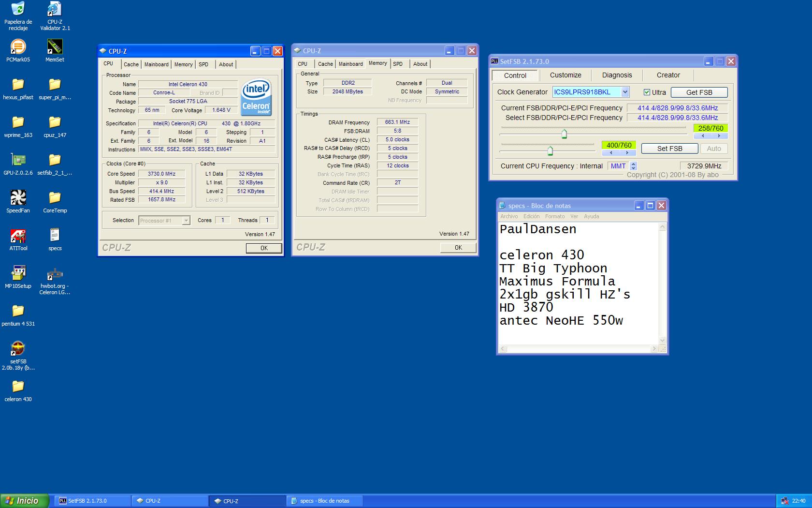Open the About tab in right CPU-Z window
The height and width of the screenshot is (508, 812).
[x=420, y=64]
